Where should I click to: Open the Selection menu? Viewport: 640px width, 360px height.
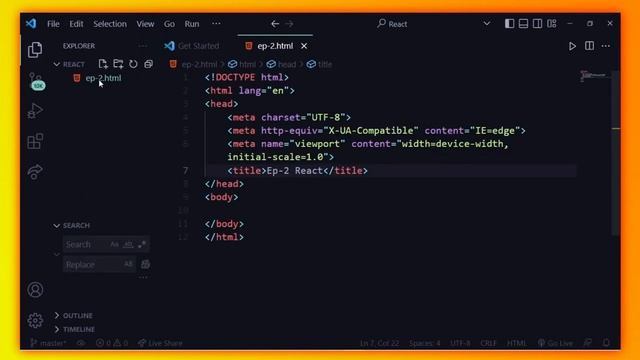click(110, 24)
